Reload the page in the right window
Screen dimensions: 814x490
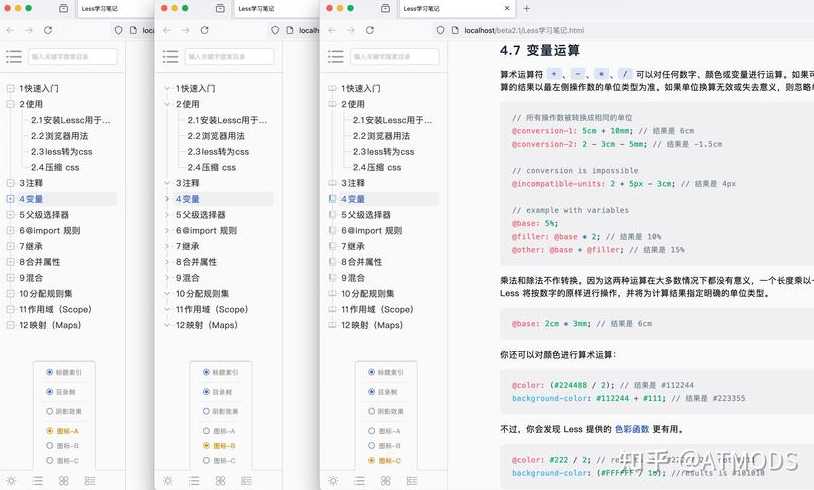(370, 30)
